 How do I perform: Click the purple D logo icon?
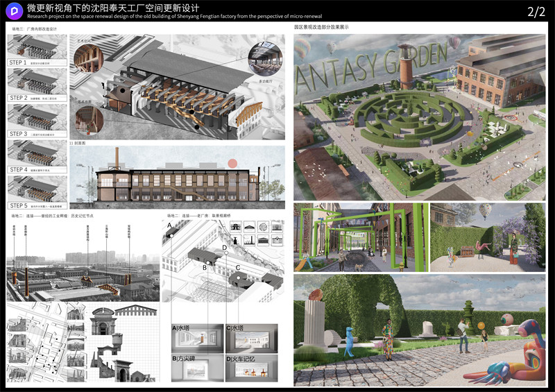point(13,12)
